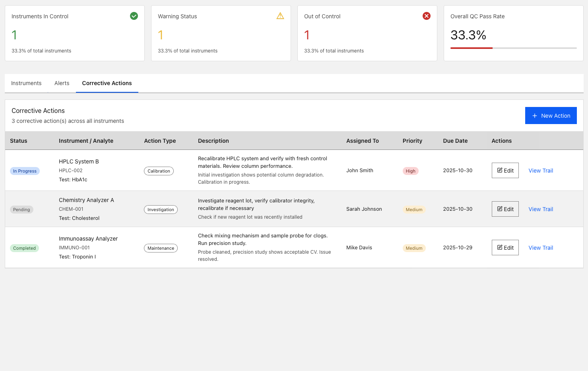Click the yellow warning triangle icon
This screenshot has height=371, width=588.
coord(280,16)
